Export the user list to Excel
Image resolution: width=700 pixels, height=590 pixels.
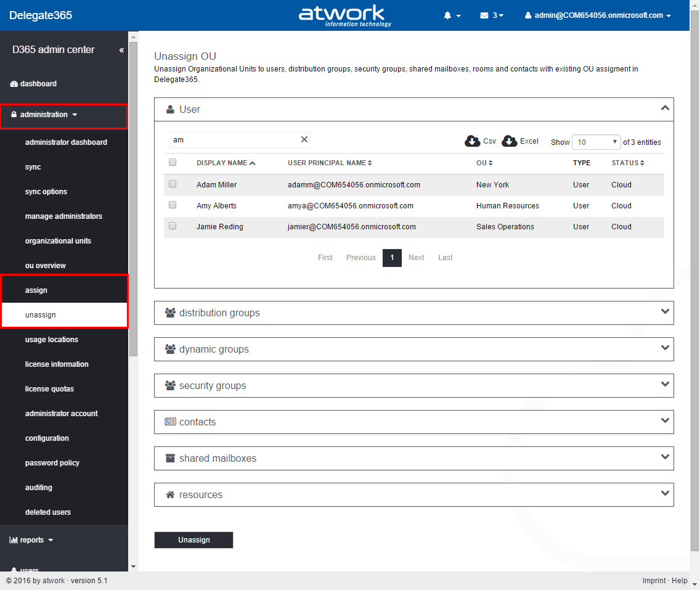click(x=520, y=141)
